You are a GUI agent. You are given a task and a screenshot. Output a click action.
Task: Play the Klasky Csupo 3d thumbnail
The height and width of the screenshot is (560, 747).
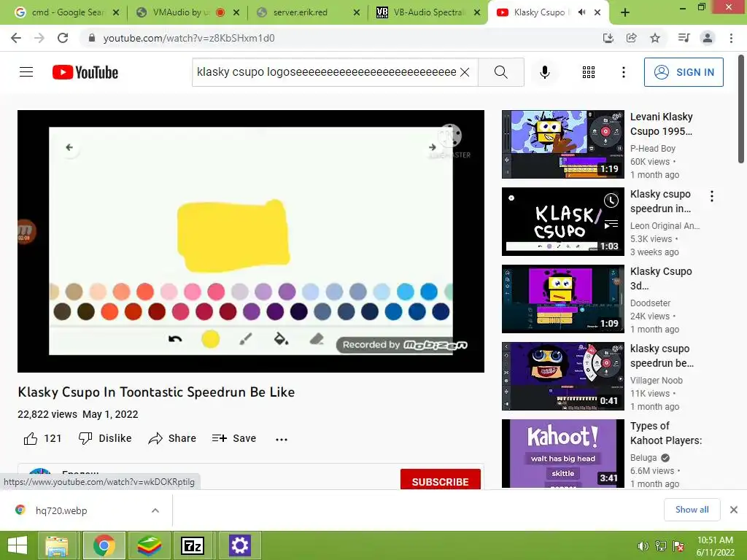[562, 298]
